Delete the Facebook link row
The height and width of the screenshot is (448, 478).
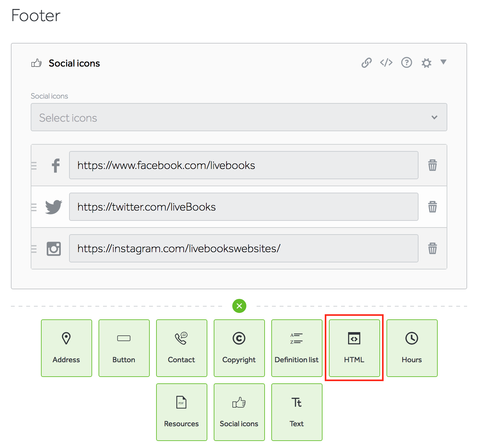[432, 165]
